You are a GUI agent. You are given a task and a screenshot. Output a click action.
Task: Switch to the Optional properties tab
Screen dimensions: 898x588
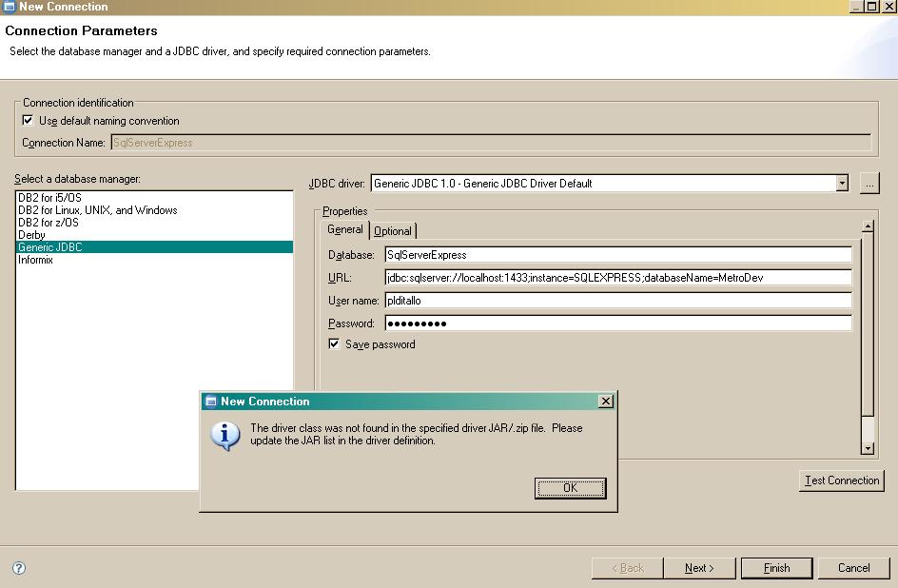tap(392, 229)
